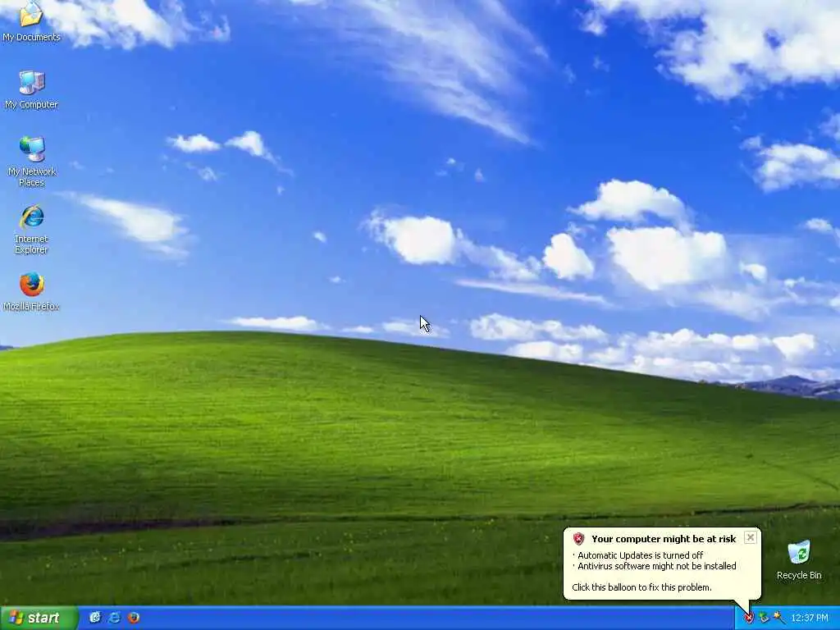This screenshot has height=630, width=840.
Task: Click 'Your computer might be at risk' title
Action: 663,539
